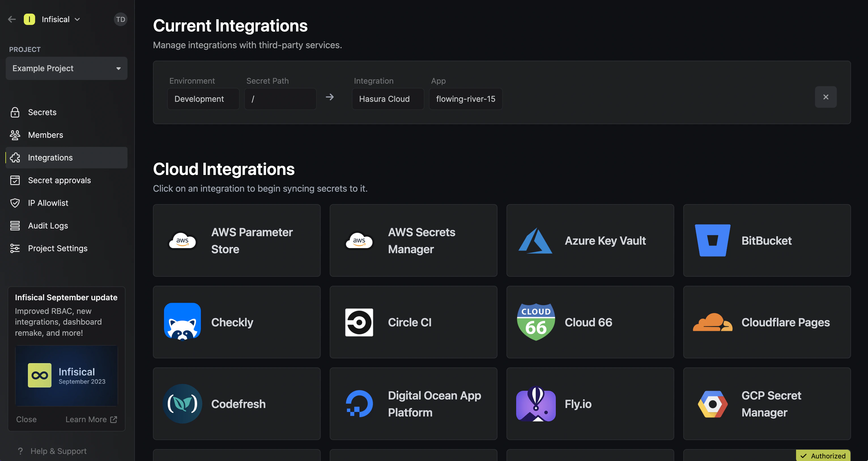
Task: Select the Fly.io card label
Action: pyautogui.click(x=578, y=404)
